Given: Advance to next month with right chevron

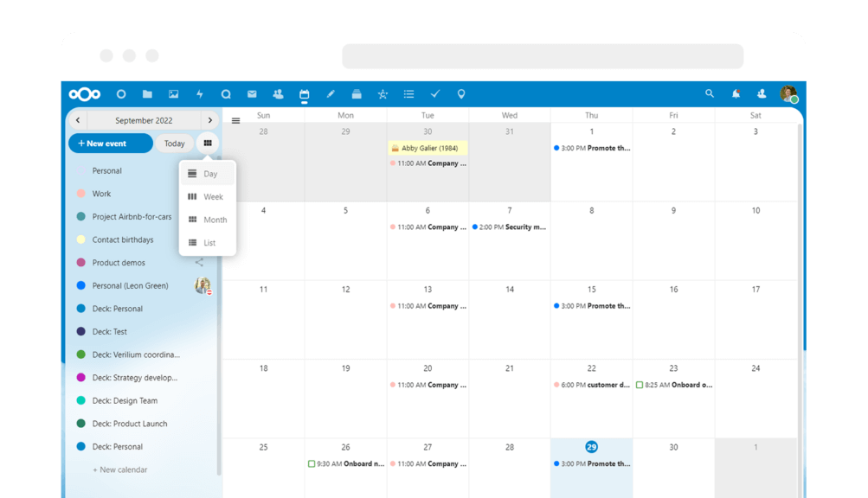Looking at the screenshot, I should point(210,120).
